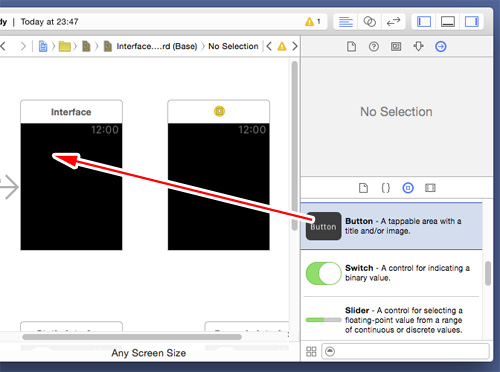Toggle the Debug area visibility
Screen dimensions: 500x372
[448, 22]
